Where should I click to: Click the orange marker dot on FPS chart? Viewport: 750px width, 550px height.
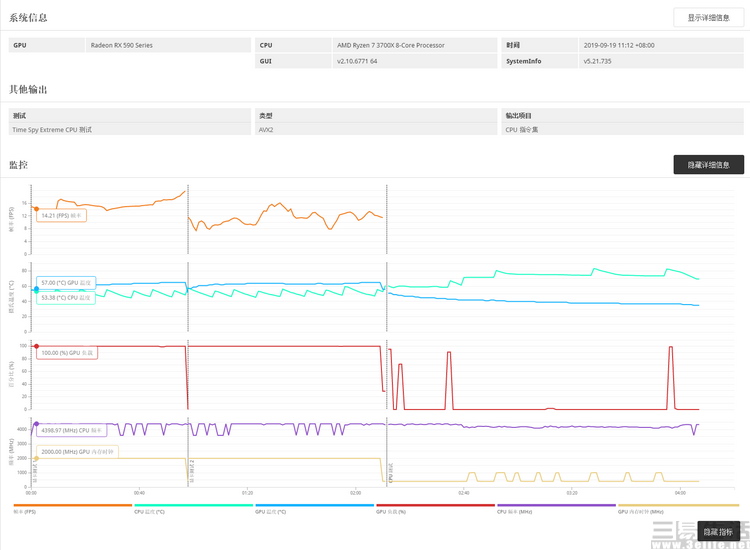tap(36, 209)
